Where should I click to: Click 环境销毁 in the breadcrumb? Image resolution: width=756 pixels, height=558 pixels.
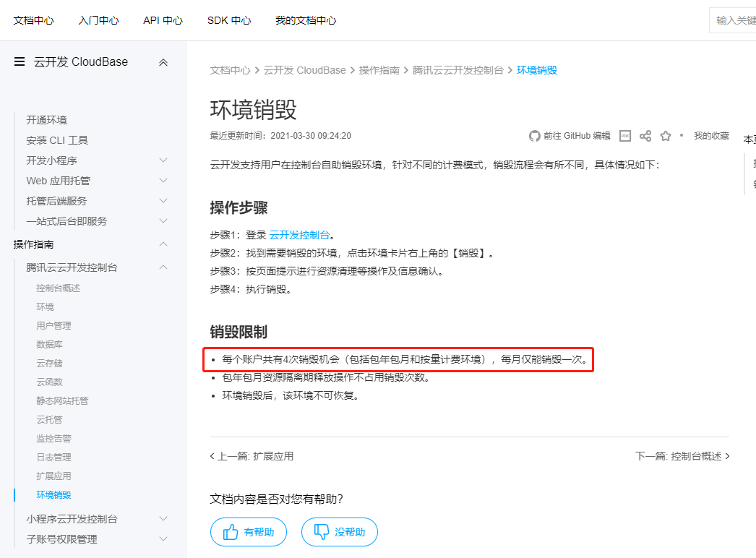tap(536, 70)
